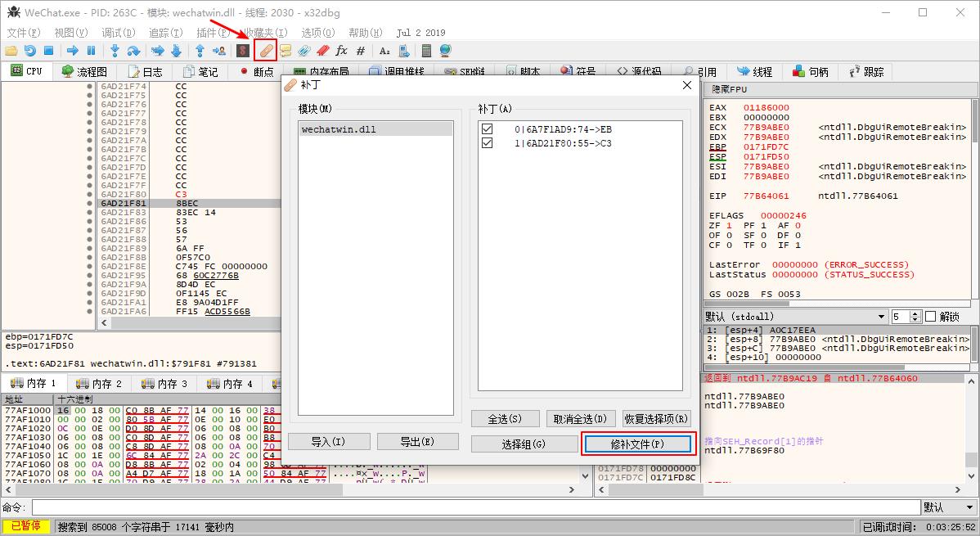Open the 默认 (stdcall) calling convention dropdown
980x536 pixels.
pyautogui.click(x=882, y=316)
